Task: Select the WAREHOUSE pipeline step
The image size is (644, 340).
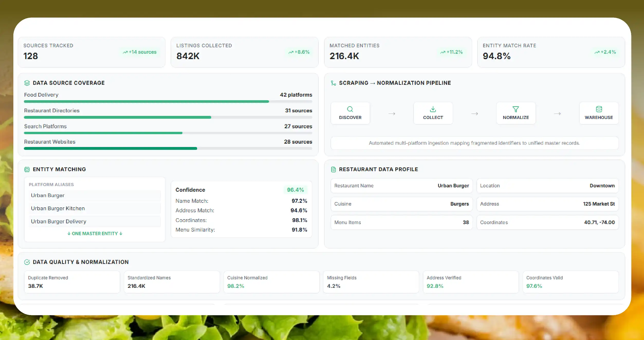Action: tap(599, 113)
